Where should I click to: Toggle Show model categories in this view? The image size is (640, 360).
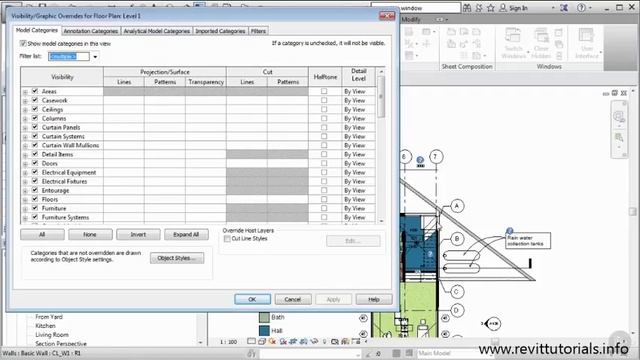pyautogui.click(x=23, y=43)
